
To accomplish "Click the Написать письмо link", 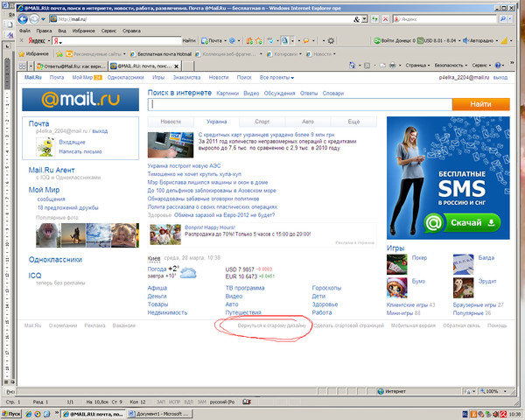I will (80, 151).
